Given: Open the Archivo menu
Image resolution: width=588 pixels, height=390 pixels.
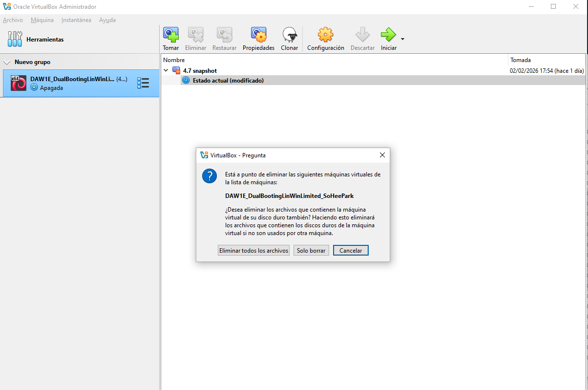Looking at the screenshot, I should (13, 20).
